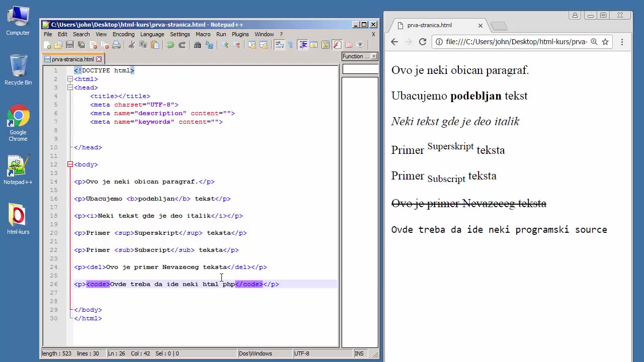Screen dimensions: 644x362
Task: Open the Edit menu
Action: coord(62,34)
